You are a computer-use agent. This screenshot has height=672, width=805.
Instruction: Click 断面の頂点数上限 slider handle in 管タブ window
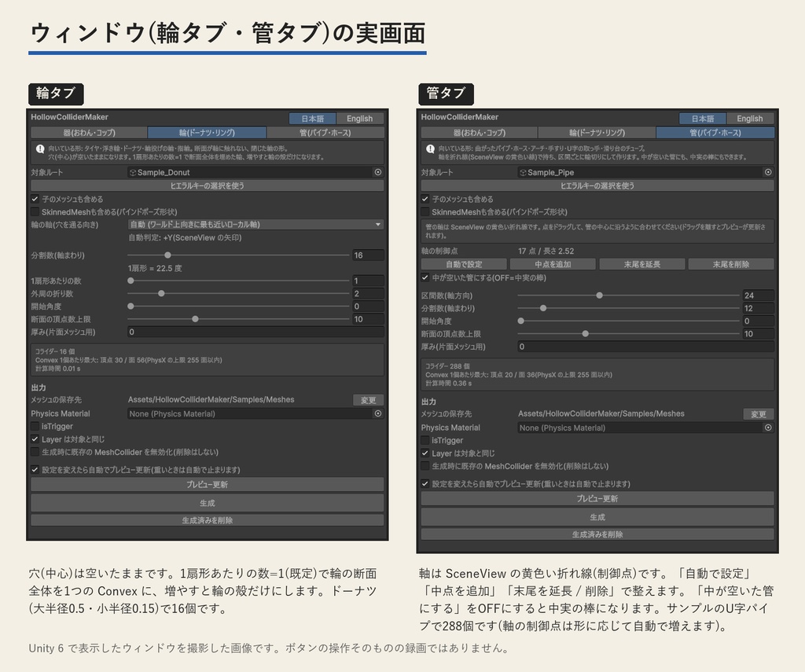point(585,334)
